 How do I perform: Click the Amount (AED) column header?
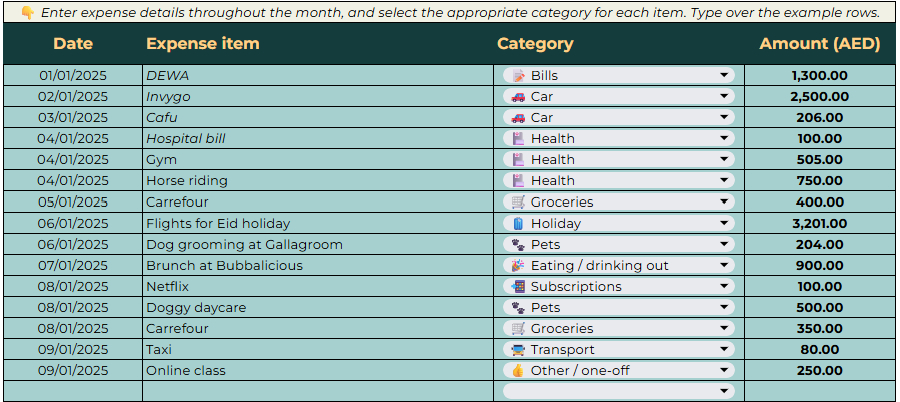[x=819, y=44]
